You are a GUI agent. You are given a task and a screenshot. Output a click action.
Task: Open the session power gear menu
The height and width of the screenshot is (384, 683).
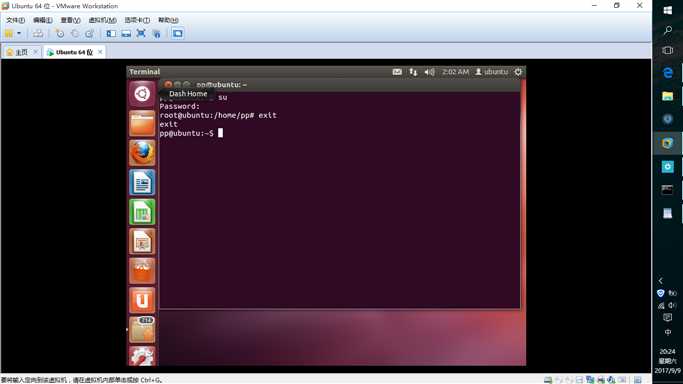coord(518,72)
